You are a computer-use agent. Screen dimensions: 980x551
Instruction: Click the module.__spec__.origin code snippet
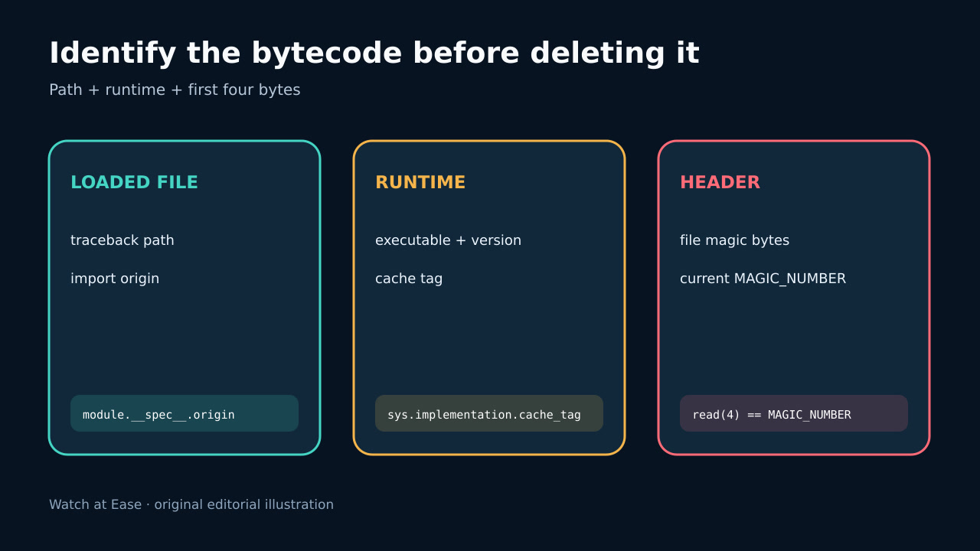click(x=185, y=413)
